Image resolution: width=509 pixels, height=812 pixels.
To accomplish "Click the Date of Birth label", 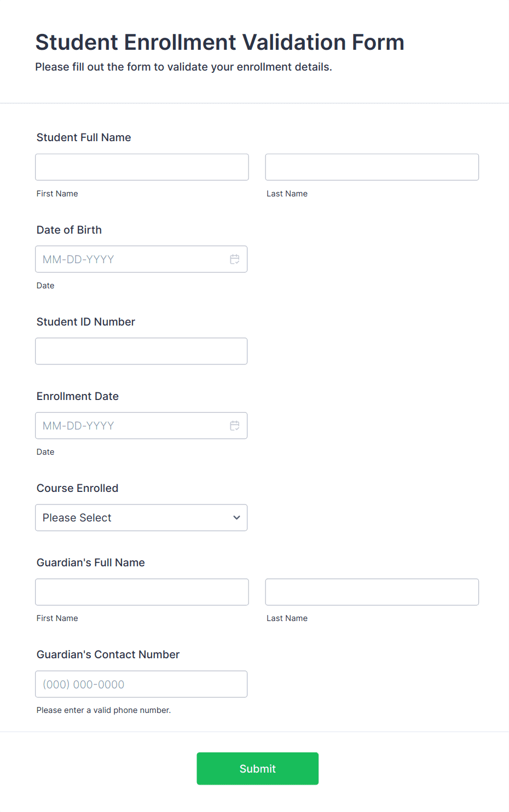I will tap(69, 230).
